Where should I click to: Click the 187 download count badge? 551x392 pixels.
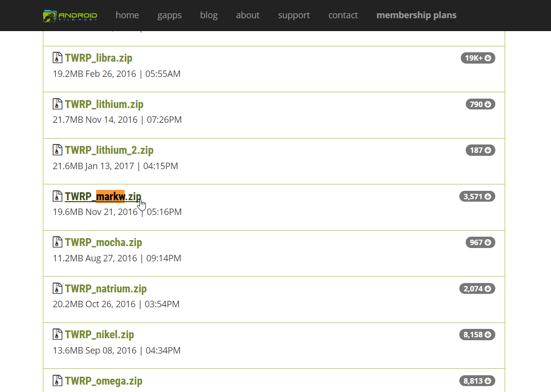point(481,150)
